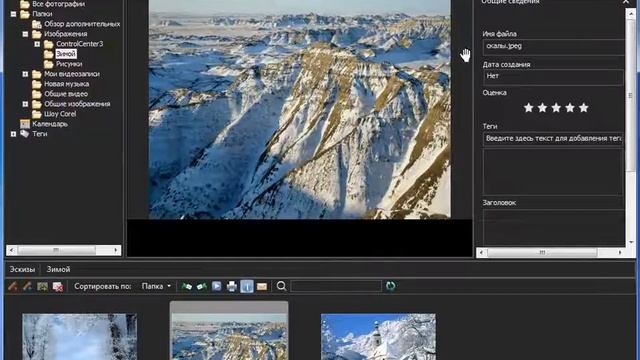Viewport: 640px width, 360px height.
Task: Open Все фотографии in the tree
Action: point(58,4)
